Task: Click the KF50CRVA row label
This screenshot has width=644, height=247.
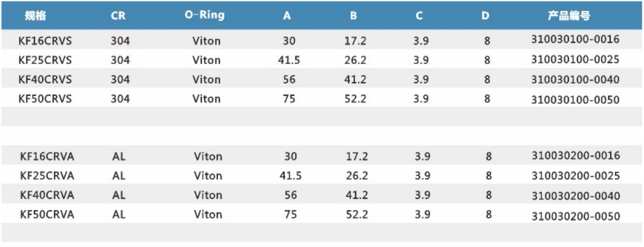Action: click(x=47, y=214)
